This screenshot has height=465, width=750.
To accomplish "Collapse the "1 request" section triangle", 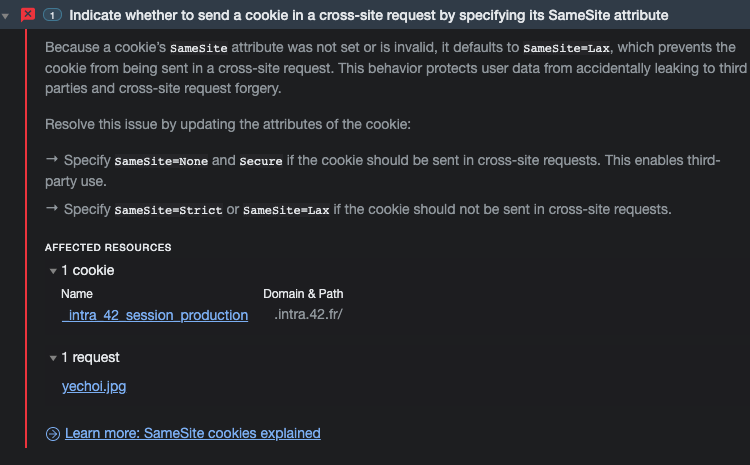I will coord(52,358).
